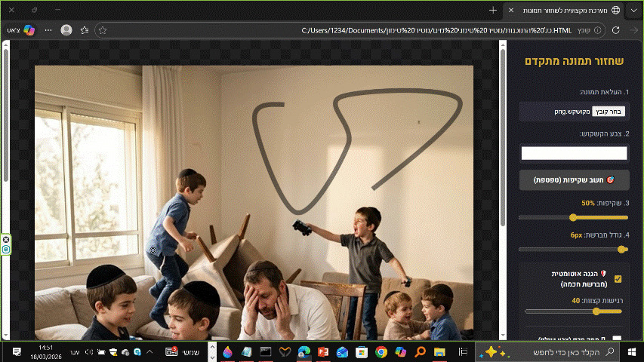The width and height of the screenshot is (644, 362).
Task: Open Outlook from the taskbar
Action: click(342, 352)
